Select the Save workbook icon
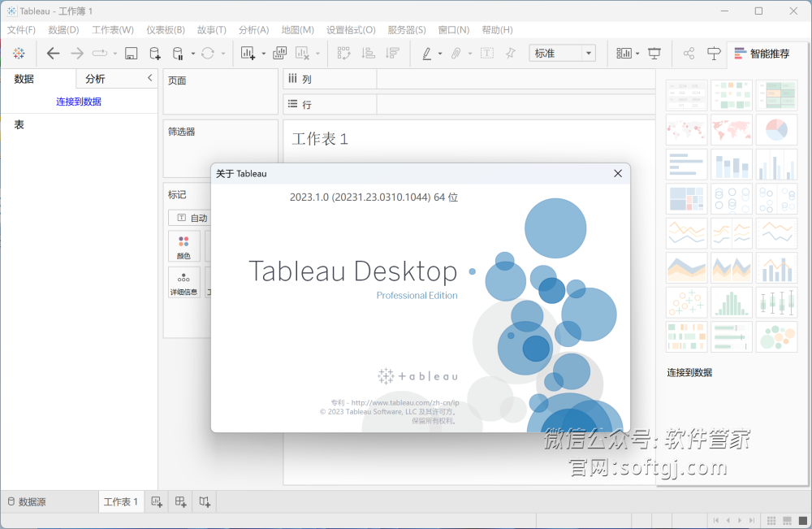The image size is (812, 529). [131, 53]
